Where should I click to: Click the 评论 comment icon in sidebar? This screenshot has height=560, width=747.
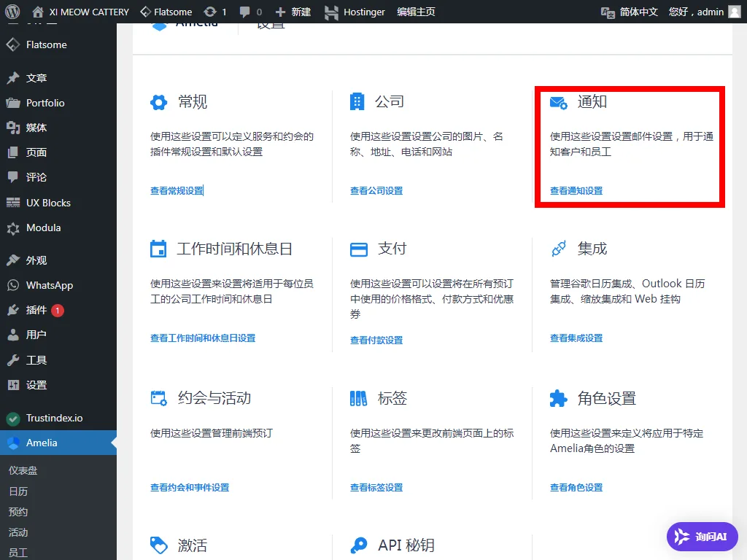pos(13,177)
